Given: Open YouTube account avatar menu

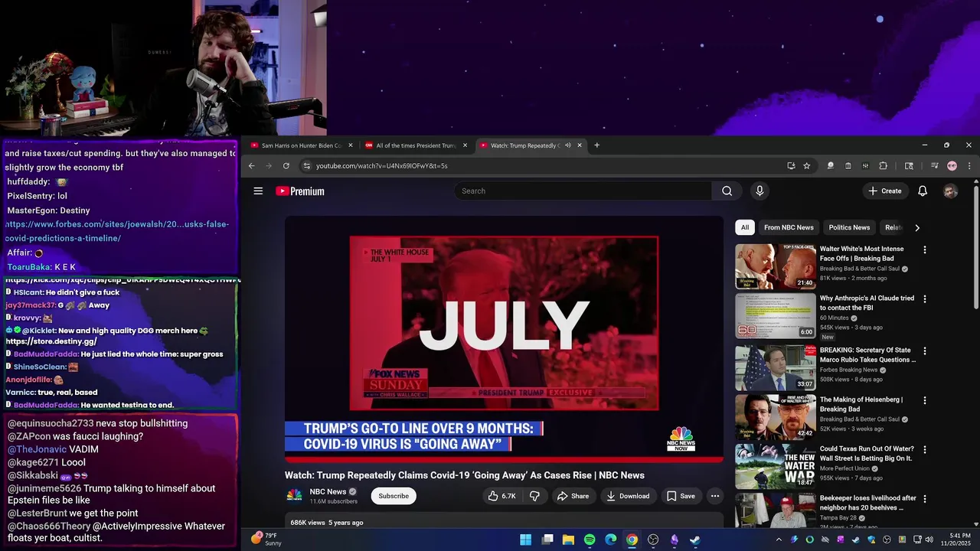Looking at the screenshot, I should (x=950, y=191).
